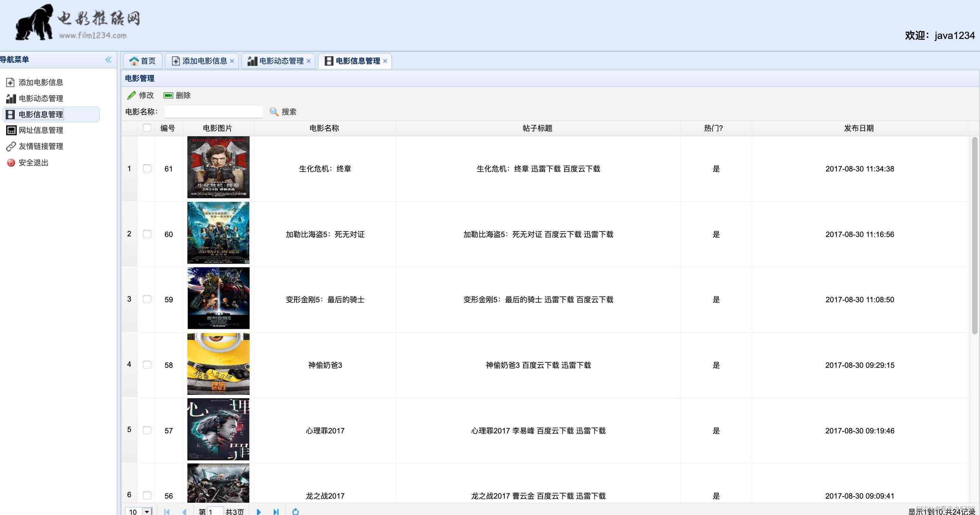Jump to last page arrow

[x=276, y=512]
